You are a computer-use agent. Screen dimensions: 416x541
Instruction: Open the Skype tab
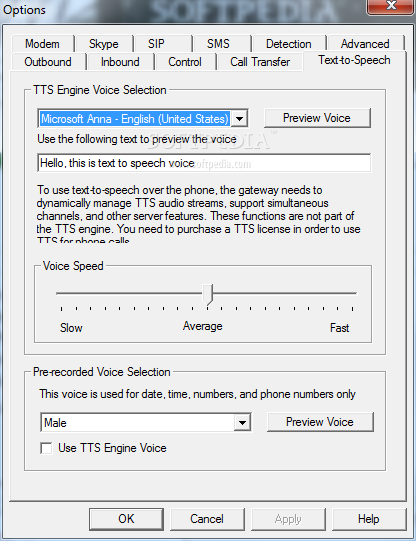coord(104,44)
